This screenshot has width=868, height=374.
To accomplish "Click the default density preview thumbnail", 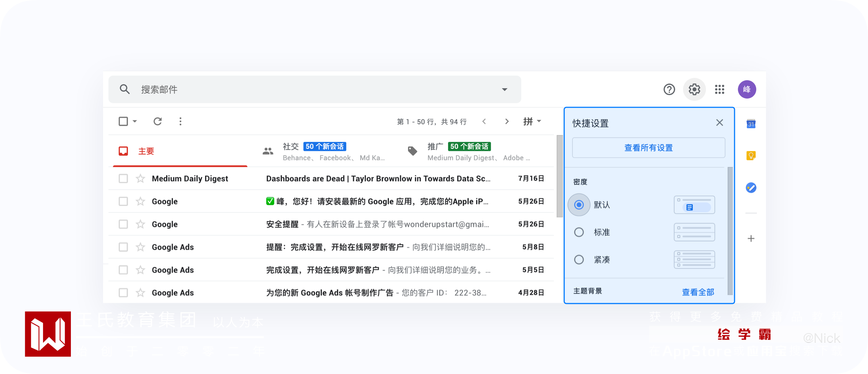I will [694, 205].
